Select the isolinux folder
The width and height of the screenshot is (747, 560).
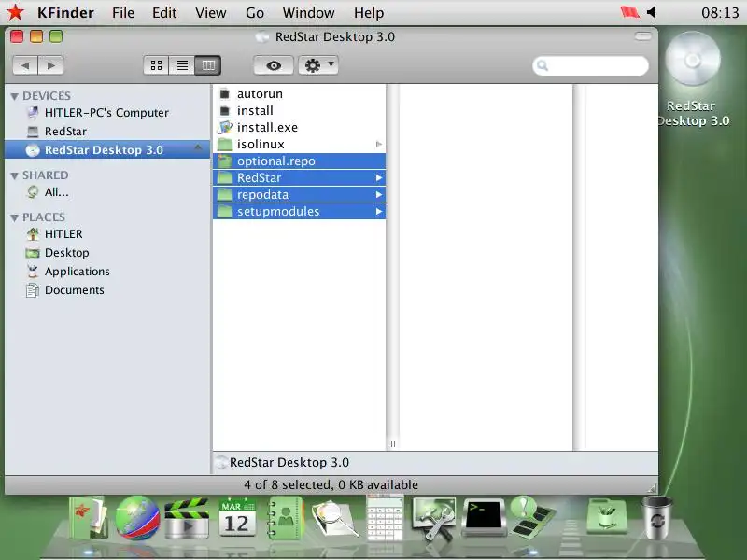point(299,144)
